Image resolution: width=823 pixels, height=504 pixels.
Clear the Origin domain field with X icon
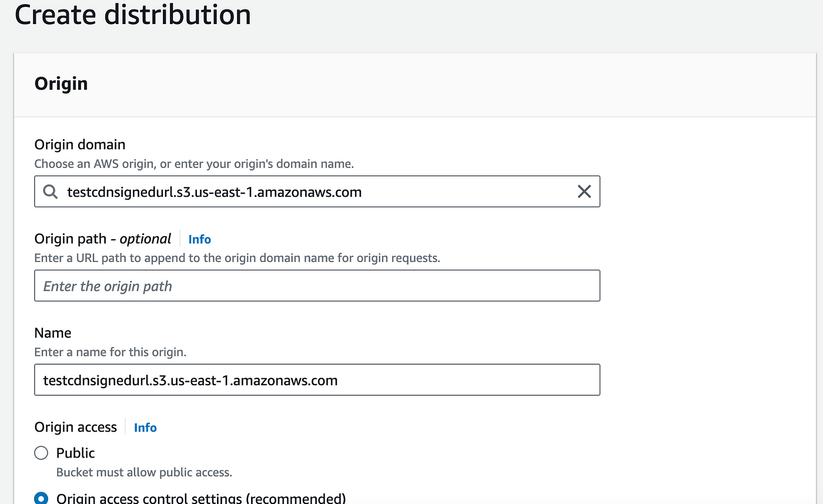[x=584, y=191]
